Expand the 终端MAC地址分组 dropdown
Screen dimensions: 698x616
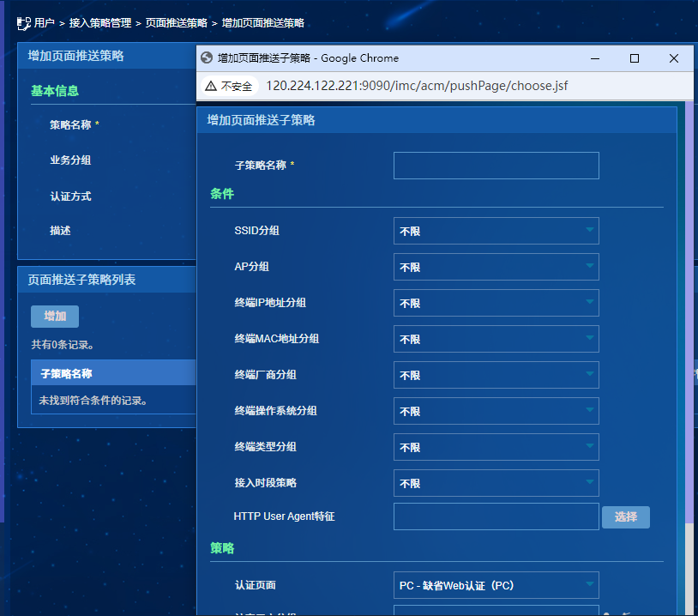click(496, 339)
